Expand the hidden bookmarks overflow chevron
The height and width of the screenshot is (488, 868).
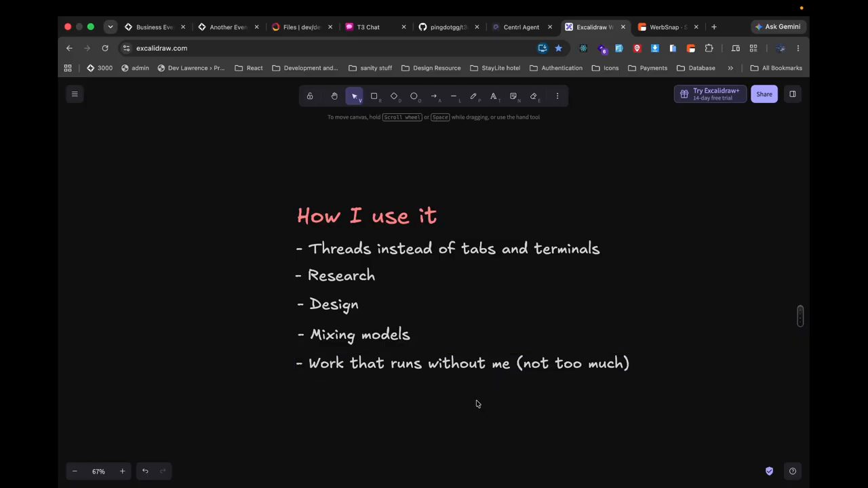(730, 68)
